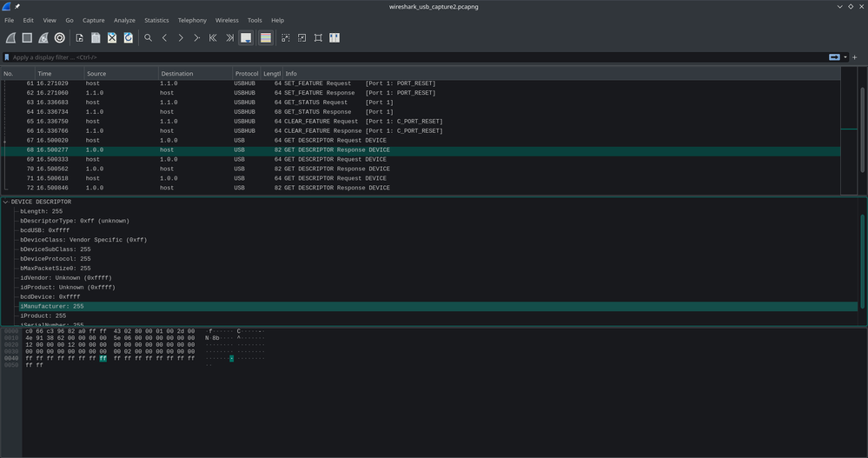Go back in packet history
The image size is (868, 458).
pos(164,37)
